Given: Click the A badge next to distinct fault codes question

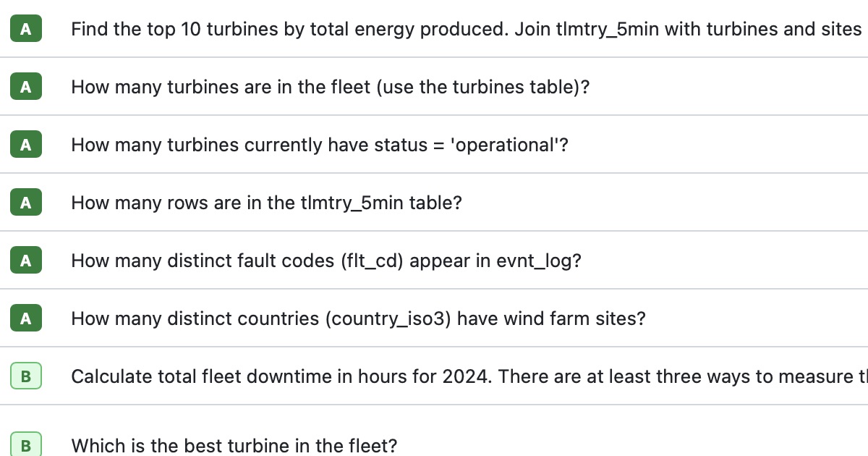Looking at the screenshot, I should (x=26, y=261).
